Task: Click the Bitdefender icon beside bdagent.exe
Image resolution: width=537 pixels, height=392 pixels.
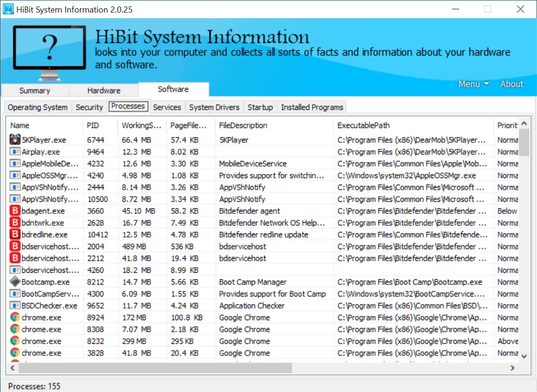Action: tap(15, 211)
